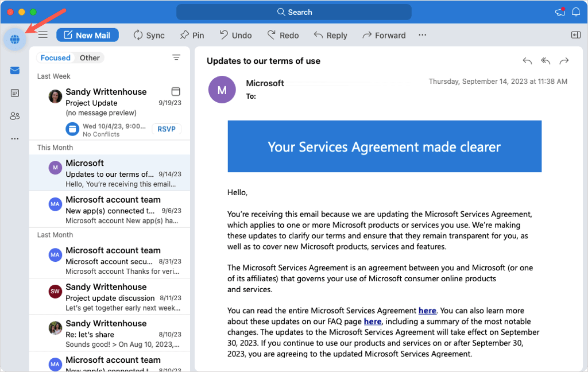The height and width of the screenshot is (372, 588).
Task: Click the reply all arrows in reading pane
Action: point(546,61)
